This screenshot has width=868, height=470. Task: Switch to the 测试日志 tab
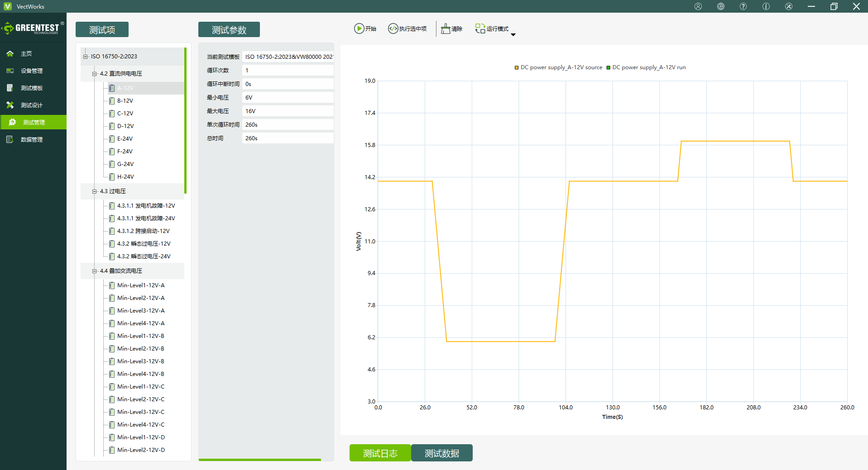(380, 453)
